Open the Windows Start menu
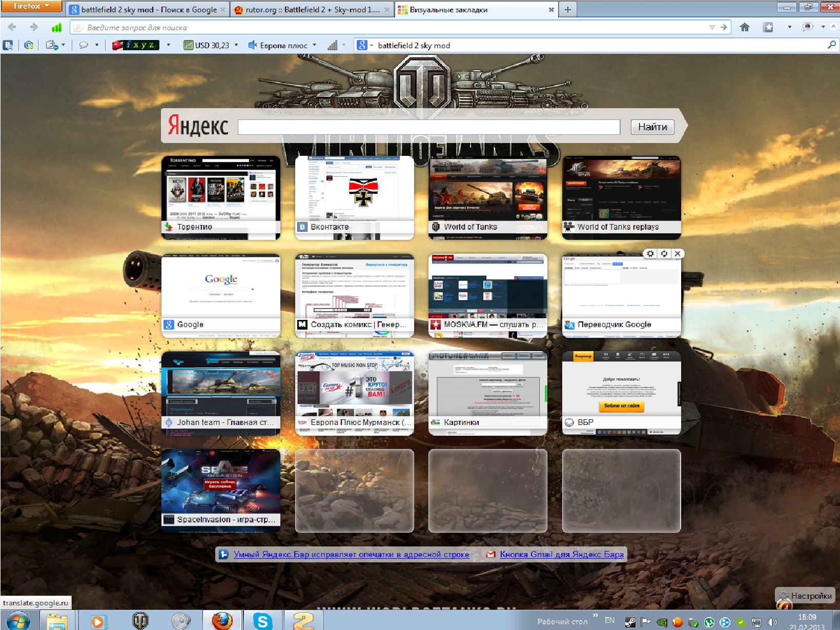The width and height of the screenshot is (840, 630). click(18, 621)
